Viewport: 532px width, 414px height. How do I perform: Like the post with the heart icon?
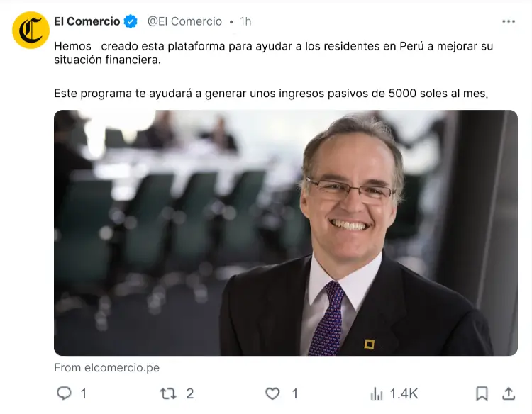tap(272, 393)
